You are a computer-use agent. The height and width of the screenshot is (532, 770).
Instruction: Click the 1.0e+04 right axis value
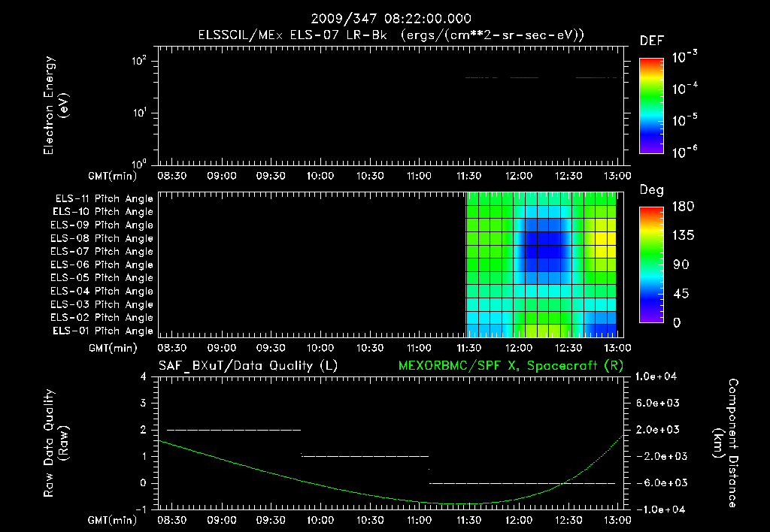coord(656,376)
